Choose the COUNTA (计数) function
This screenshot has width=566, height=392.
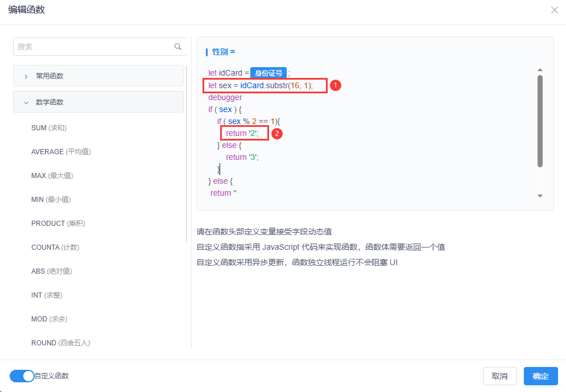tap(55, 247)
